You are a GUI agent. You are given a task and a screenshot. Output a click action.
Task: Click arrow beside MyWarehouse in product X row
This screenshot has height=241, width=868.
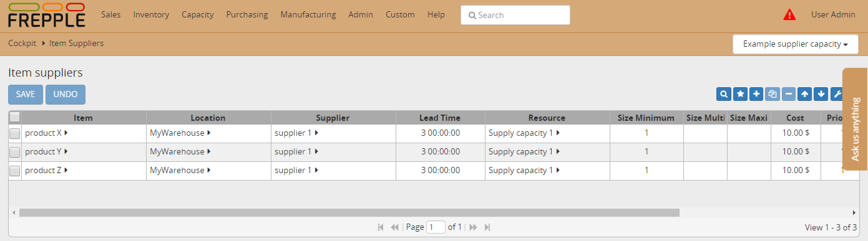coord(209,133)
